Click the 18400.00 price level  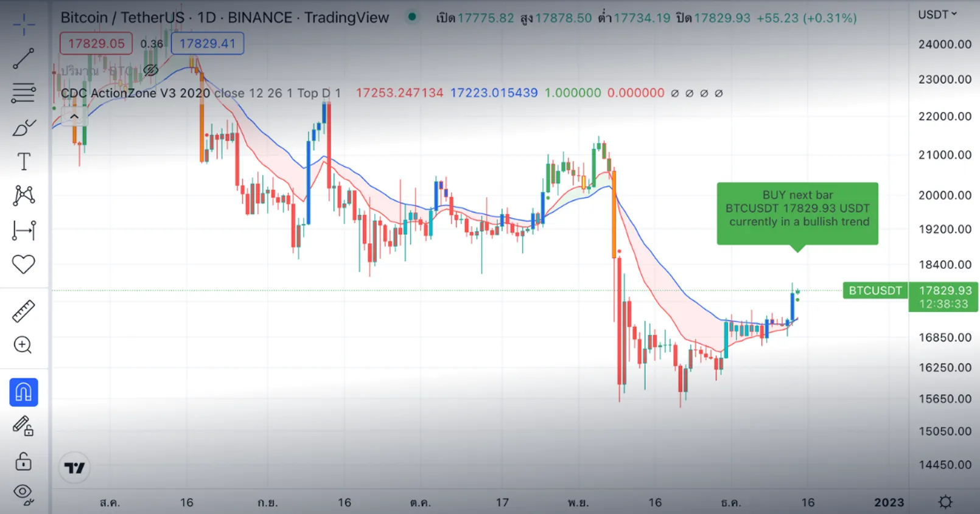(x=945, y=265)
